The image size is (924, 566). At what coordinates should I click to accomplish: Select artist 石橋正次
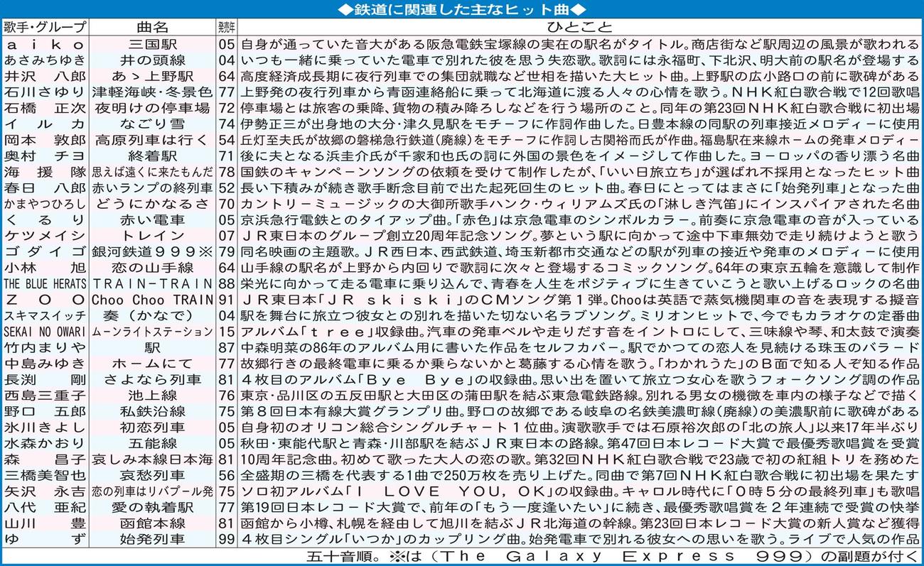pyautogui.click(x=45, y=108)
